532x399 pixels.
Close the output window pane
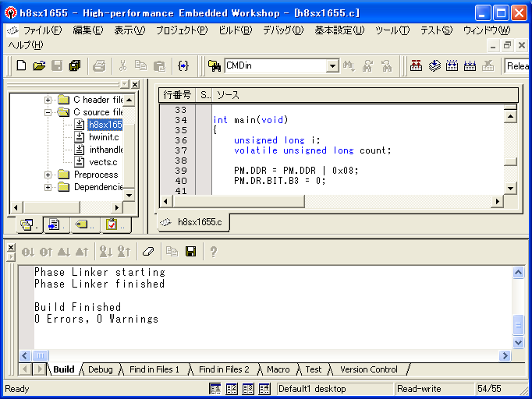click(x=11, y=248)
